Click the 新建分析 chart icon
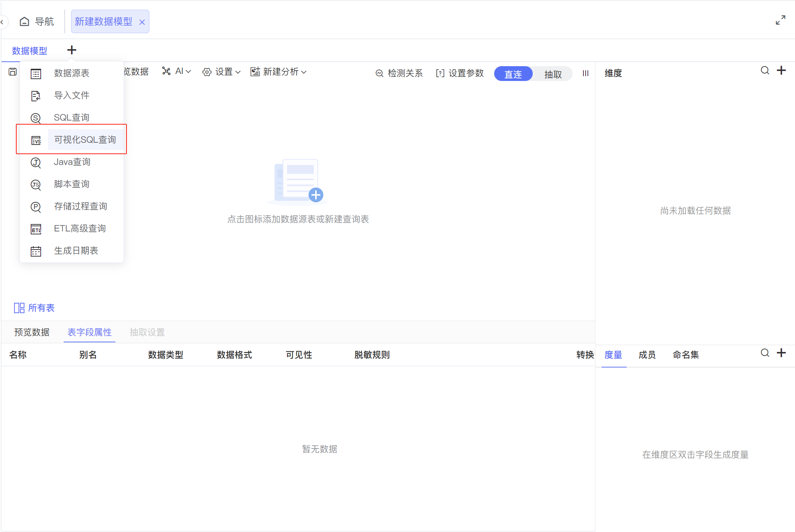The width and height of the screenshot is (795, 532). click(255, 72)
